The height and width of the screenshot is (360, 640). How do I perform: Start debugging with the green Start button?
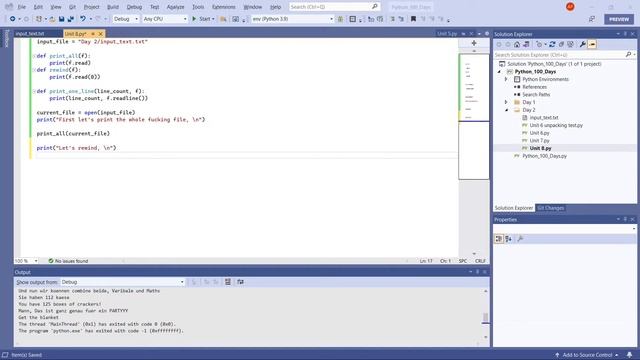pos(203,19)
